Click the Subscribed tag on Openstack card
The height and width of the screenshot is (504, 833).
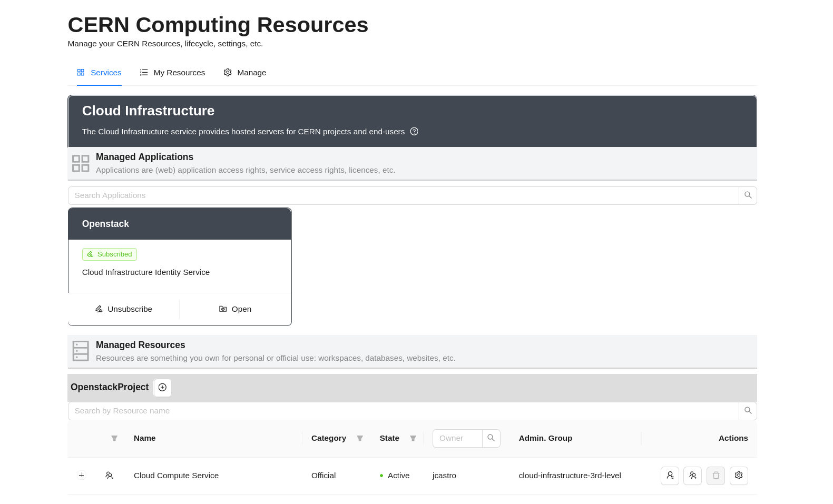(x=110, y=254)
